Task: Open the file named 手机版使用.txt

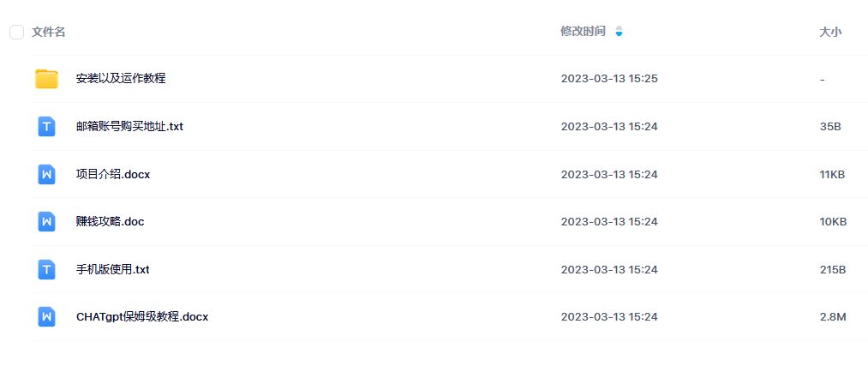Action: coord(113,270)
